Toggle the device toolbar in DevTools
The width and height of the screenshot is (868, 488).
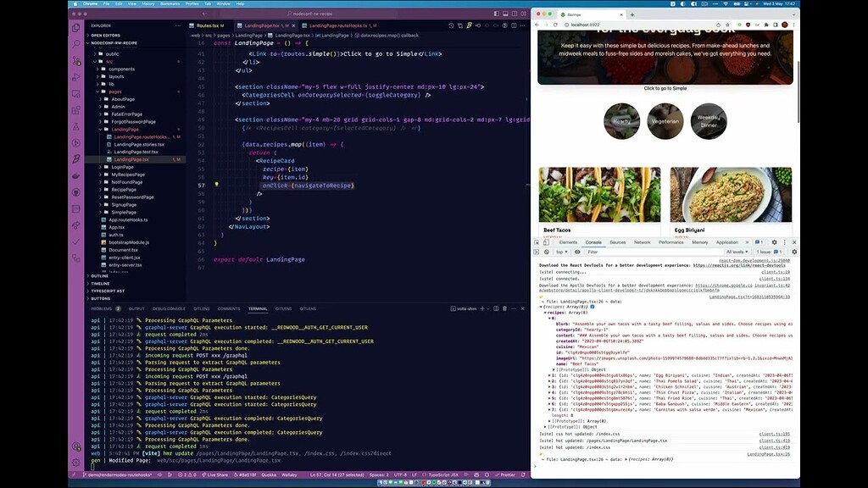(x=545, y=242)
